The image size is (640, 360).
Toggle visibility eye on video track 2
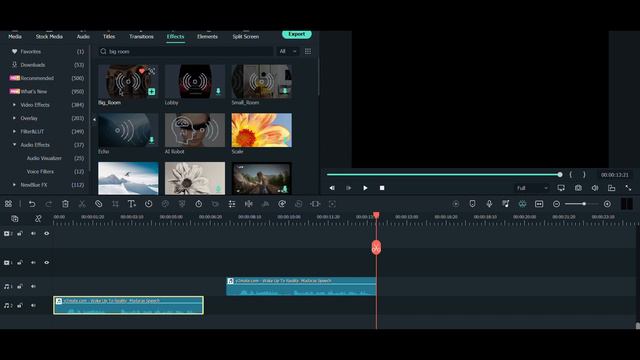(47, 233)
